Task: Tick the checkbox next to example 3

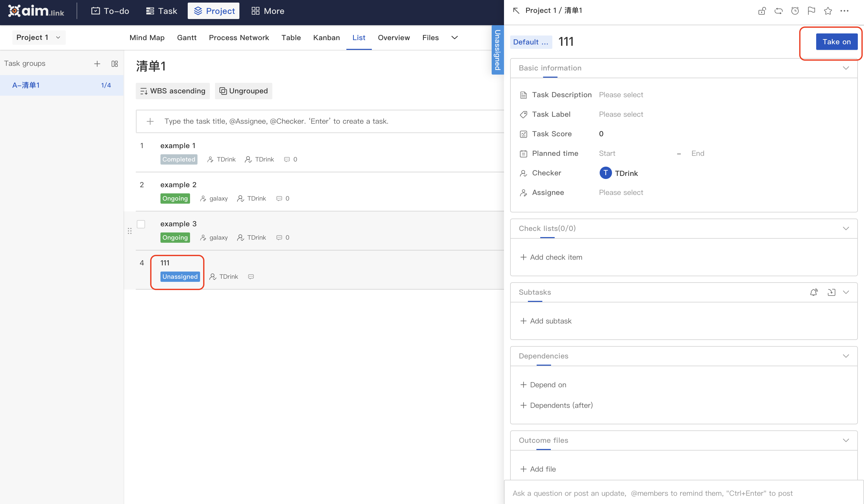Action: point(141,224)
